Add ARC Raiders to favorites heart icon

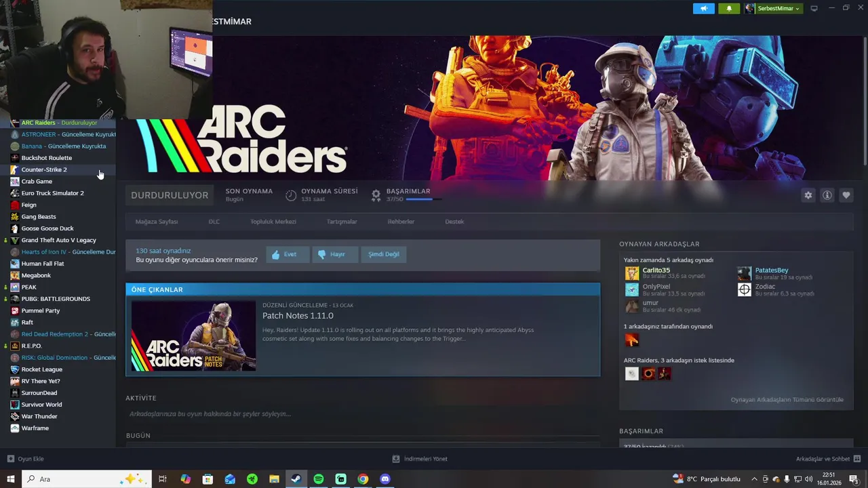point(846,195)
